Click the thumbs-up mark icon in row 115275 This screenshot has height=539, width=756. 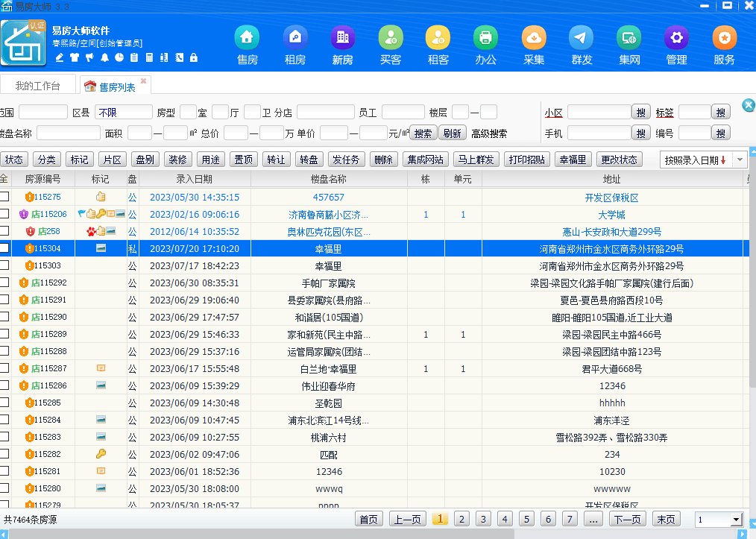101,197
